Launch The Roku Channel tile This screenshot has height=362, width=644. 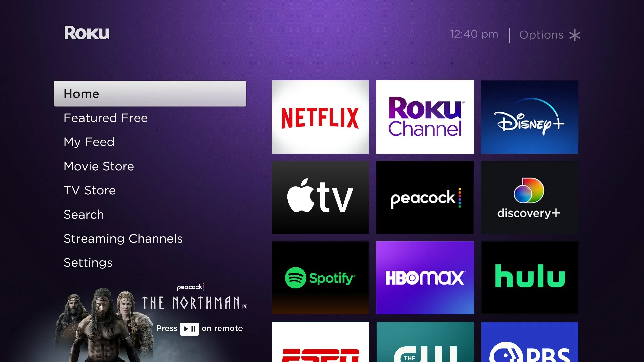[x=425, y=117]
